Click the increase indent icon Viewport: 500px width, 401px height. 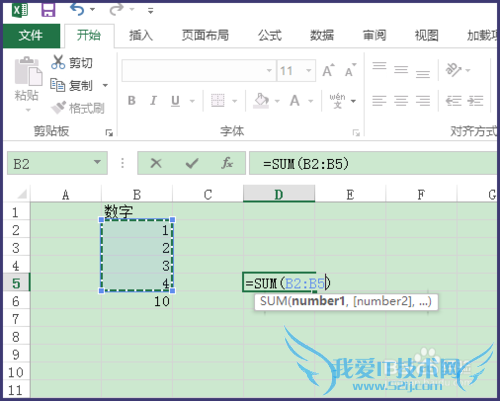pyautogui.click(x=475, y=100)
